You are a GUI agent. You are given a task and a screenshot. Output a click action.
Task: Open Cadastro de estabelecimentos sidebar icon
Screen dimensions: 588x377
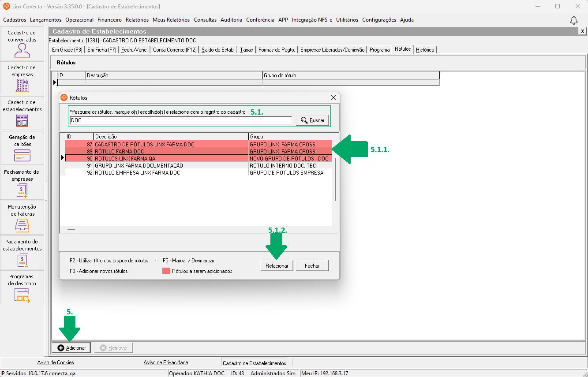[22, 113]
